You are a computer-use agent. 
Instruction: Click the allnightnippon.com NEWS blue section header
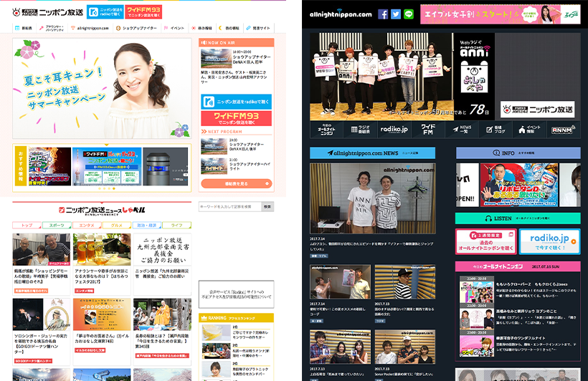(372, 153)
